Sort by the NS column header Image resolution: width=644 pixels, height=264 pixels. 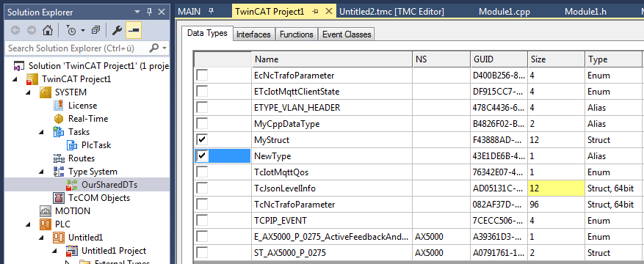(x=441, y=59)
